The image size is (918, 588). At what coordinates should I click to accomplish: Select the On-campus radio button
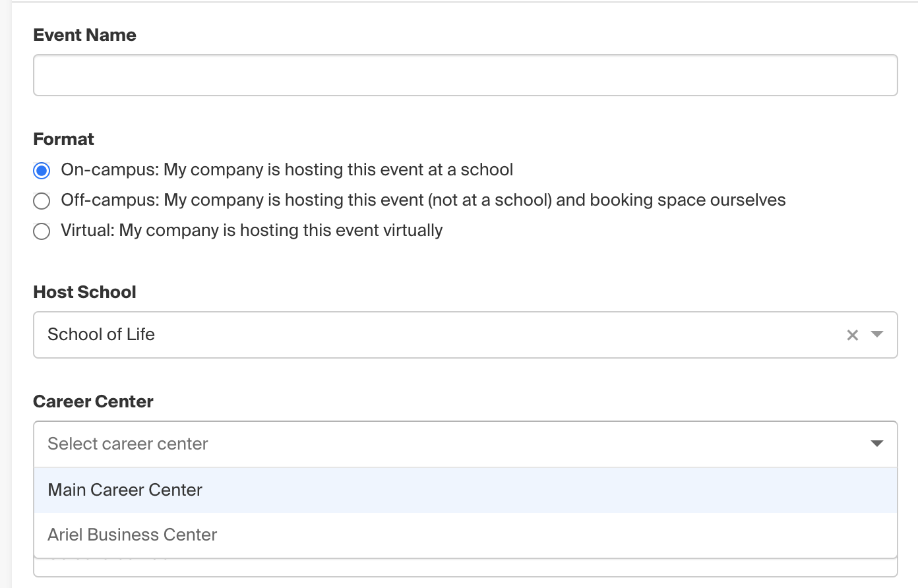point(42,171)
